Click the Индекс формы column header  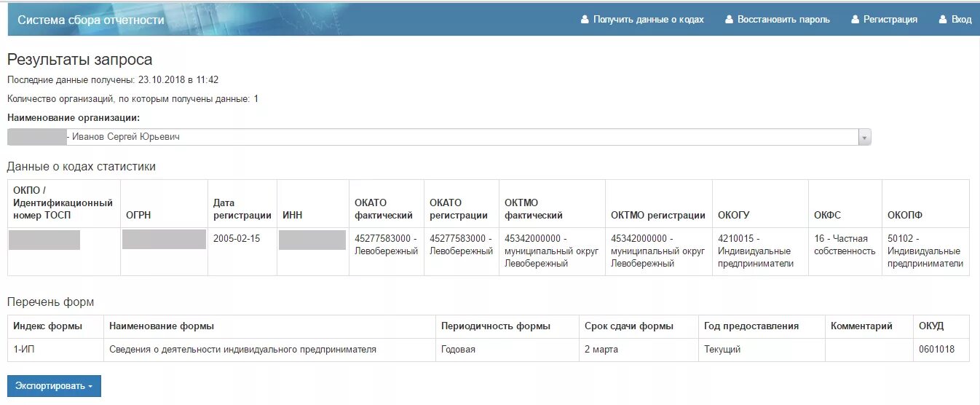coord(55,326)
